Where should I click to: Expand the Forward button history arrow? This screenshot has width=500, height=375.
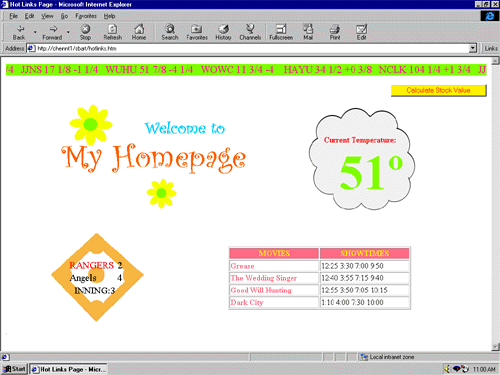(68, 32)
